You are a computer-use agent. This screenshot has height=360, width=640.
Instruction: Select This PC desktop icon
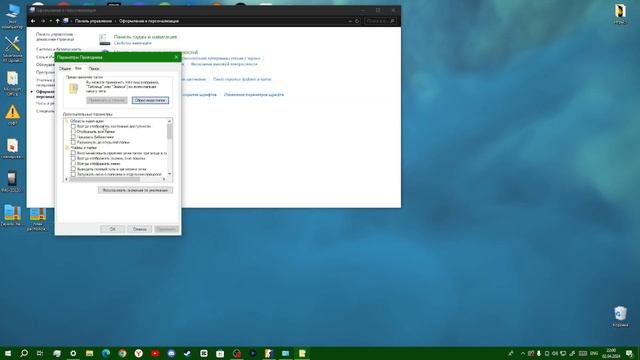coord(12,16)
